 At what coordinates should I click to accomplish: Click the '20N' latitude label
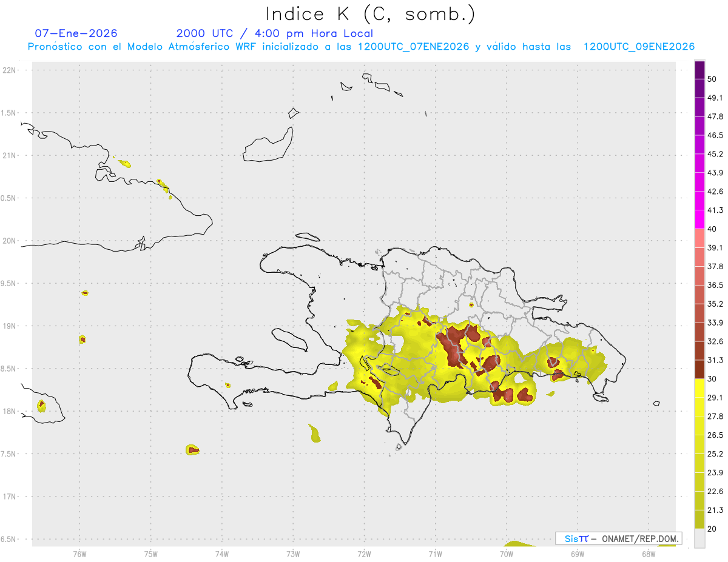10,241
